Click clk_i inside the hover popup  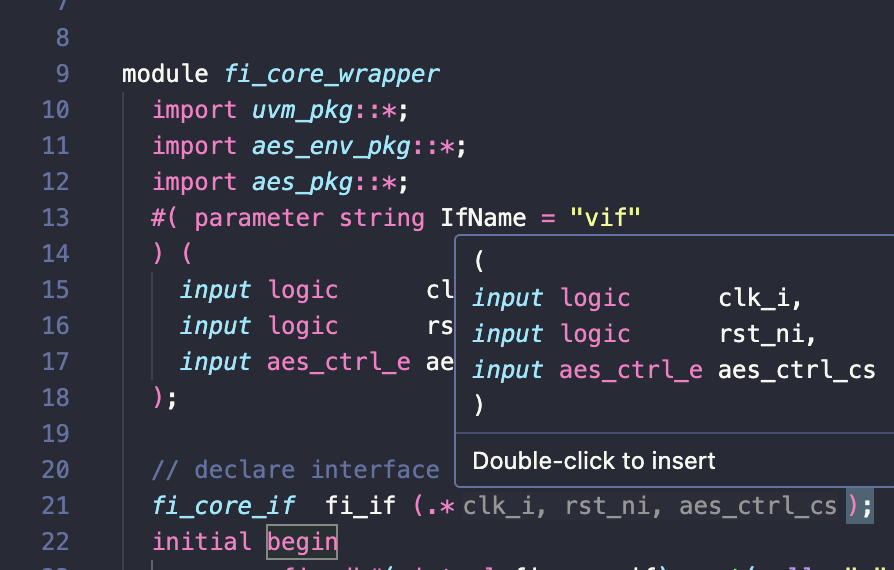(x=759, y=298)
